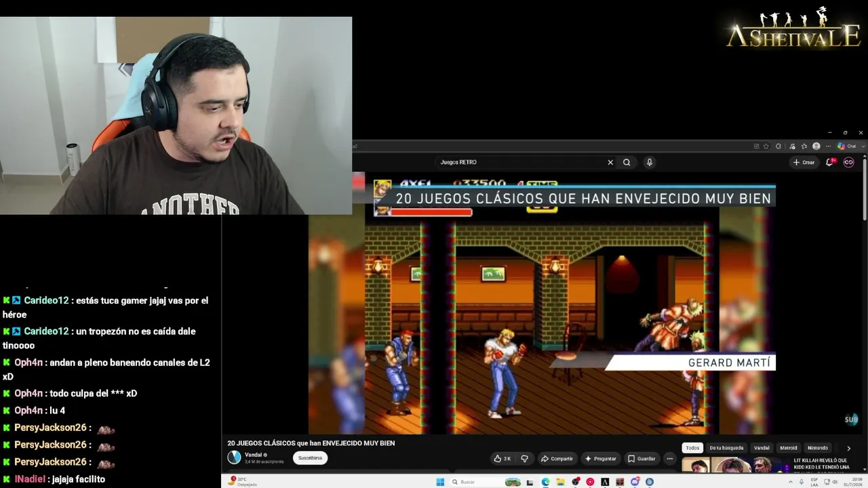
Task: Select the 'Todos' filter chip
Action: point(692,448)
